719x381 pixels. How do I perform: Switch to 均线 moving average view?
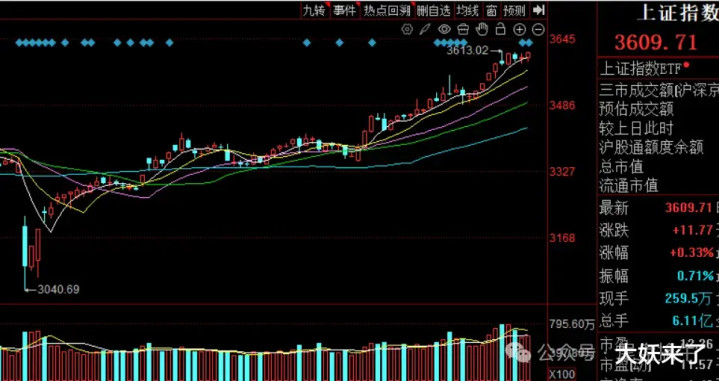467,11
